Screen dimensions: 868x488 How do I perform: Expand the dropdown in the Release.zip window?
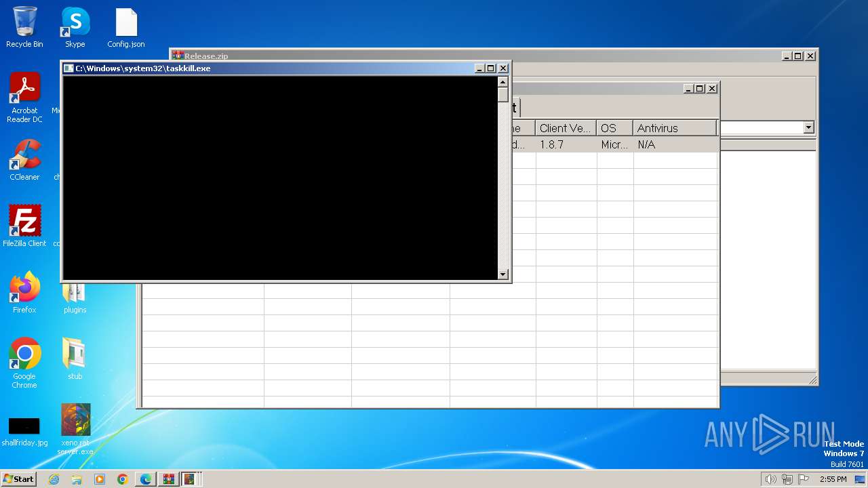tap(808, 127)
